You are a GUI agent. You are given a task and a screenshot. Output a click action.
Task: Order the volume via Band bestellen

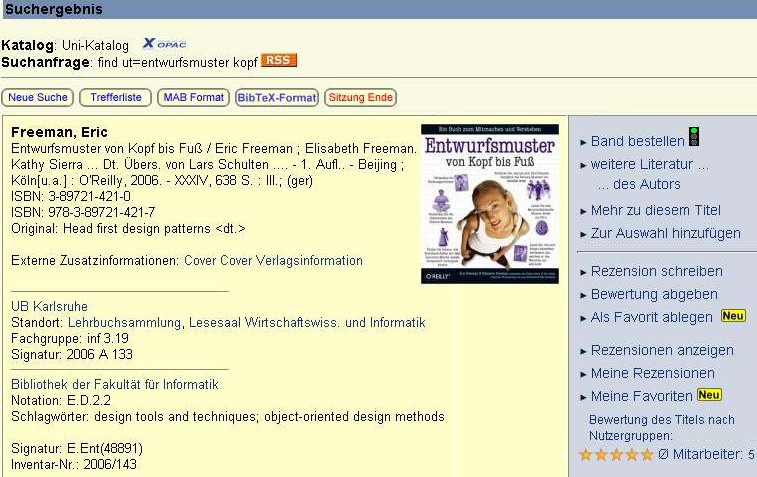pyautogui.click(x=637, y=141)
